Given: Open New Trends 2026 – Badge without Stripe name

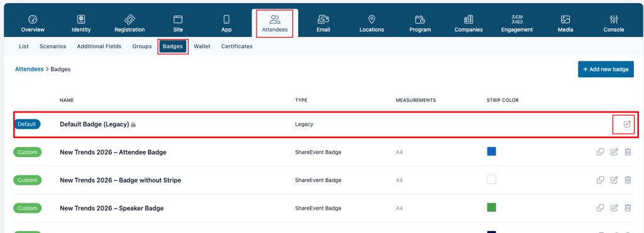Looking at the screenshot, I should click(x=120, y=180).
